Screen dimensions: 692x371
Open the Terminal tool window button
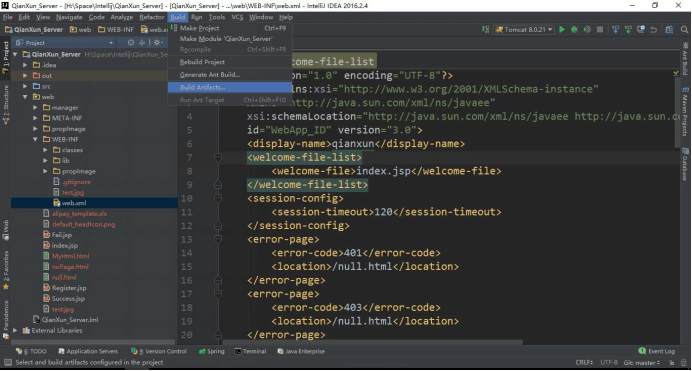pos(250,351)
